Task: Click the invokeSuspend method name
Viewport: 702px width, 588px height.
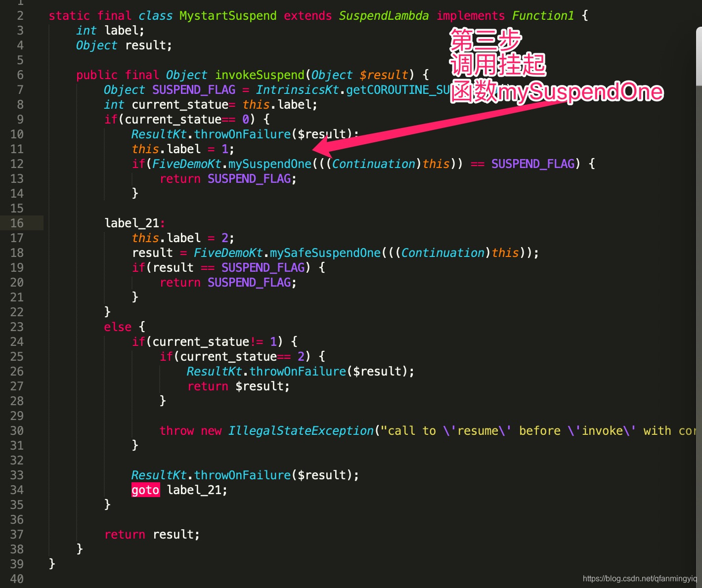Action: pyautogui.click(x=260, y=75)
